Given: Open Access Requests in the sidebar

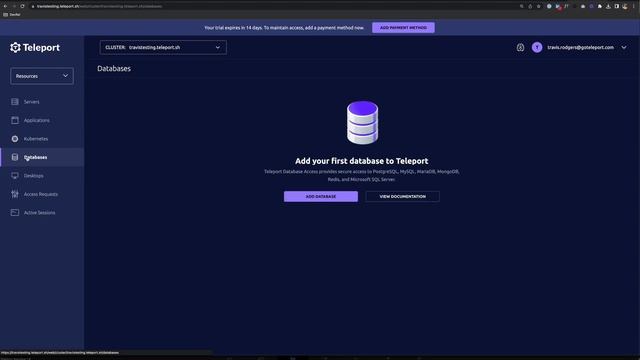Looking at the screenshot, I should [42, 194].
